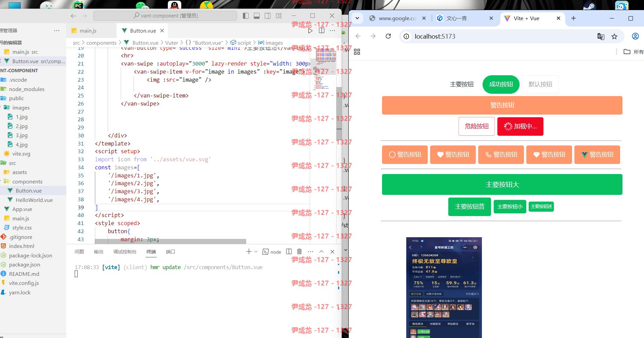Open the customize layout icon
The image size is (644, 338).
279,16
